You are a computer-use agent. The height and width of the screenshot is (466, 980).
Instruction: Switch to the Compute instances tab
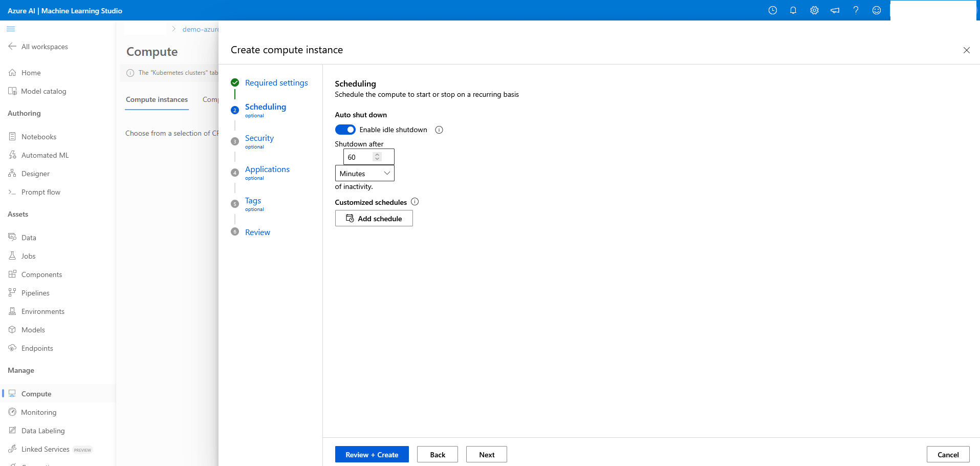(157, 99)
